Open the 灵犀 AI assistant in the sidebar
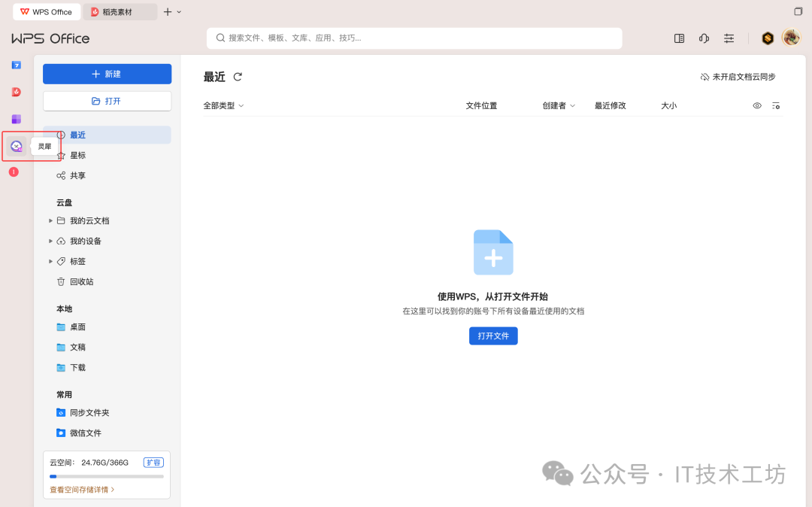This screenshot has width=812, height=507. tap(17, 145)
